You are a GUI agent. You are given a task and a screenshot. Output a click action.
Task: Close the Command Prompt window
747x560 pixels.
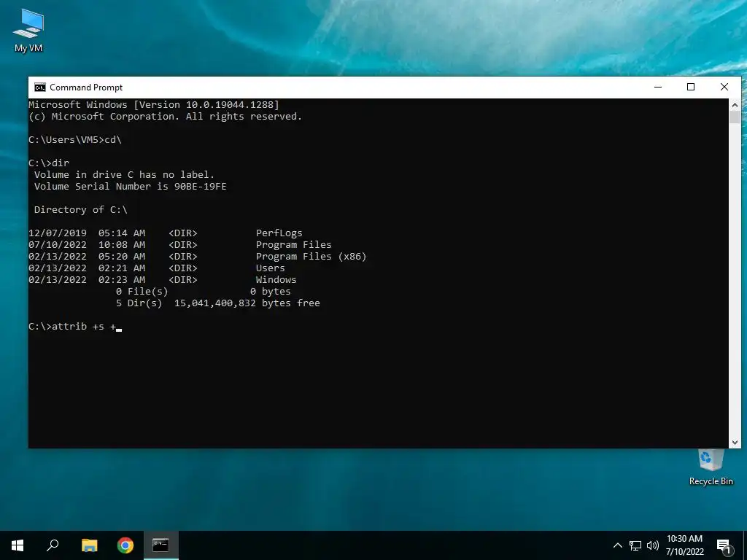click(x=724, y=87)
